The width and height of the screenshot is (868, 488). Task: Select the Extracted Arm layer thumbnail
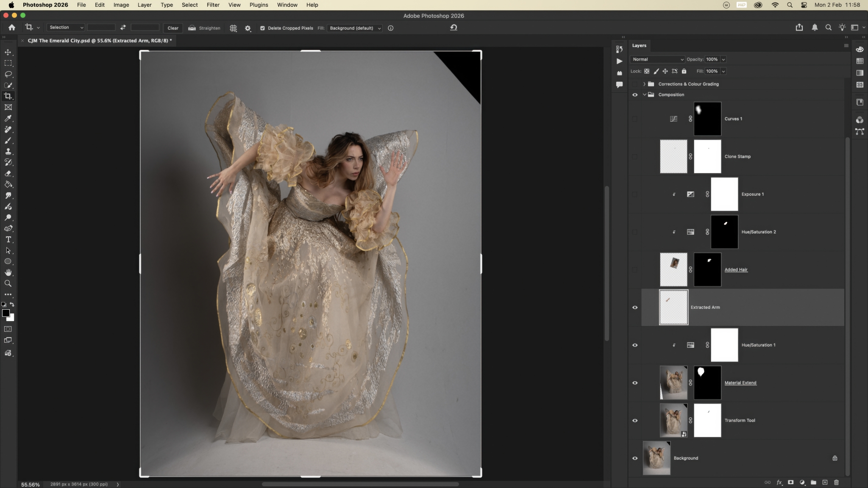673,308
